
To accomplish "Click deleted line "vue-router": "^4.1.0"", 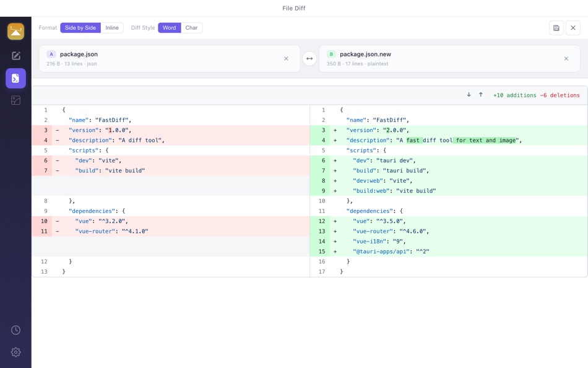I will (x=171, y=231).
